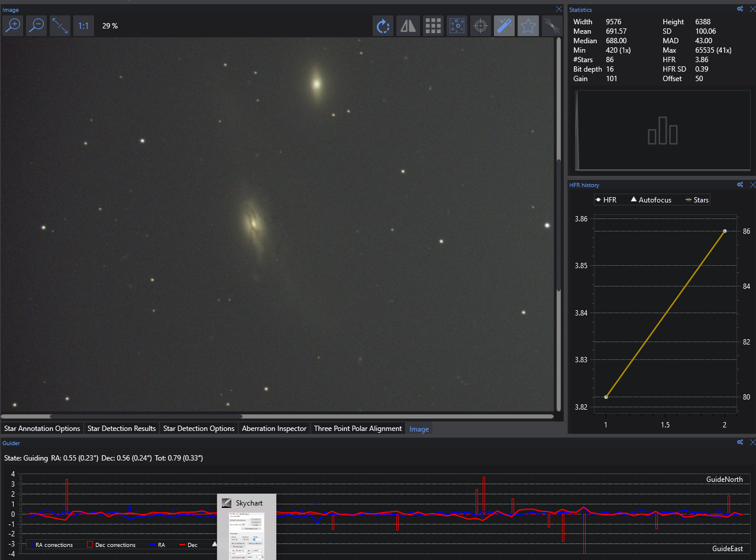Click the horizontal scrollbar under the image

pyautogui.click(x=146, y=416)
